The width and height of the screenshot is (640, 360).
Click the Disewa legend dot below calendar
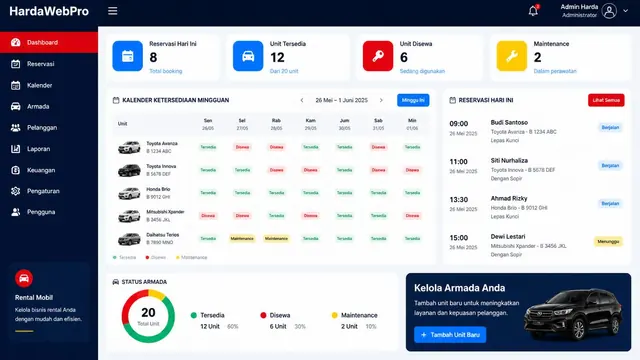point(147,258)
